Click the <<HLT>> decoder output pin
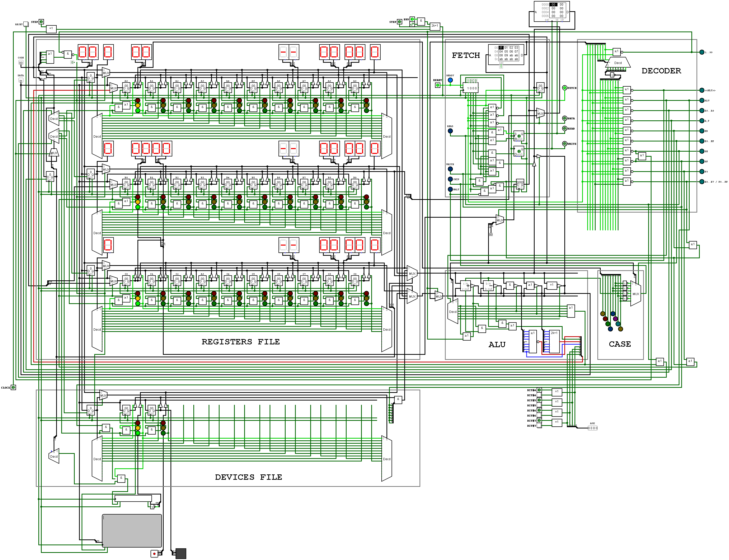 [702, 90]
